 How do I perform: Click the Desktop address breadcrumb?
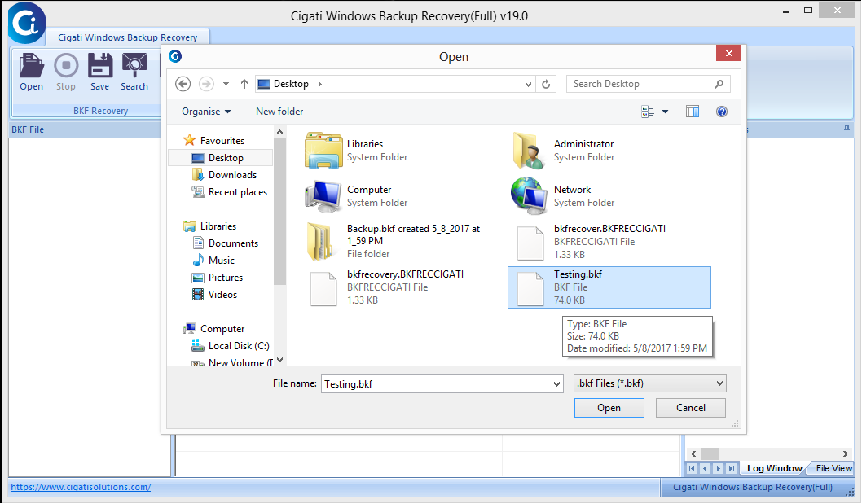click(x=291, y=84)
